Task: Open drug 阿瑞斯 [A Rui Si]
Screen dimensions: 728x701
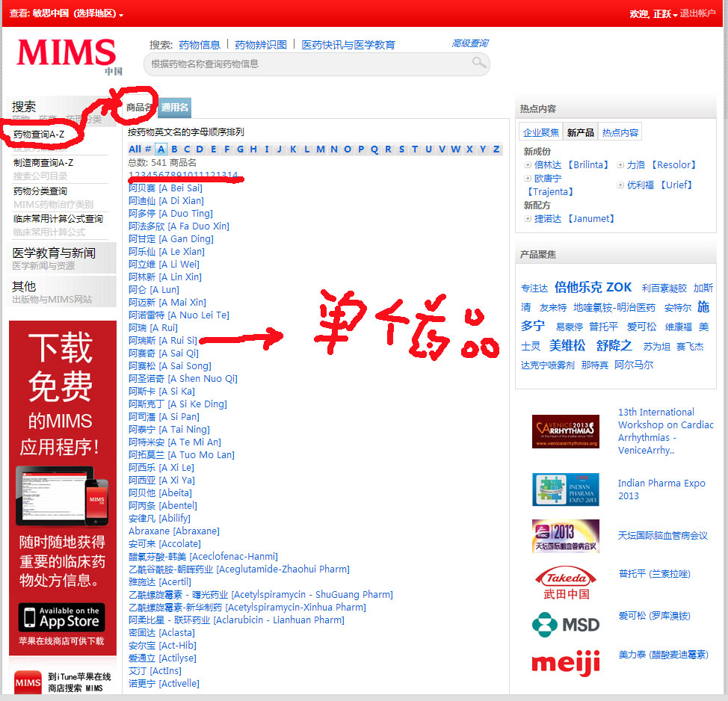Action: click(162, 341)
